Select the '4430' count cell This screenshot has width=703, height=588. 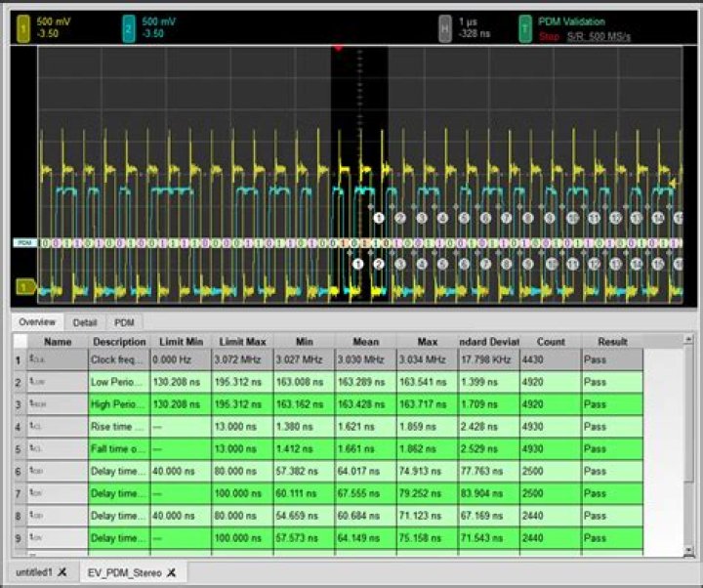(551, 359)
